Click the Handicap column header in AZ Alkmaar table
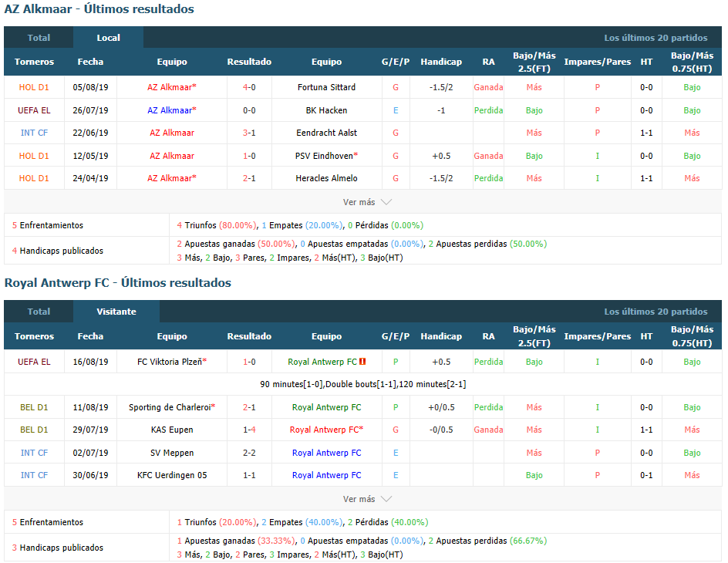 [x=441, y=62]
